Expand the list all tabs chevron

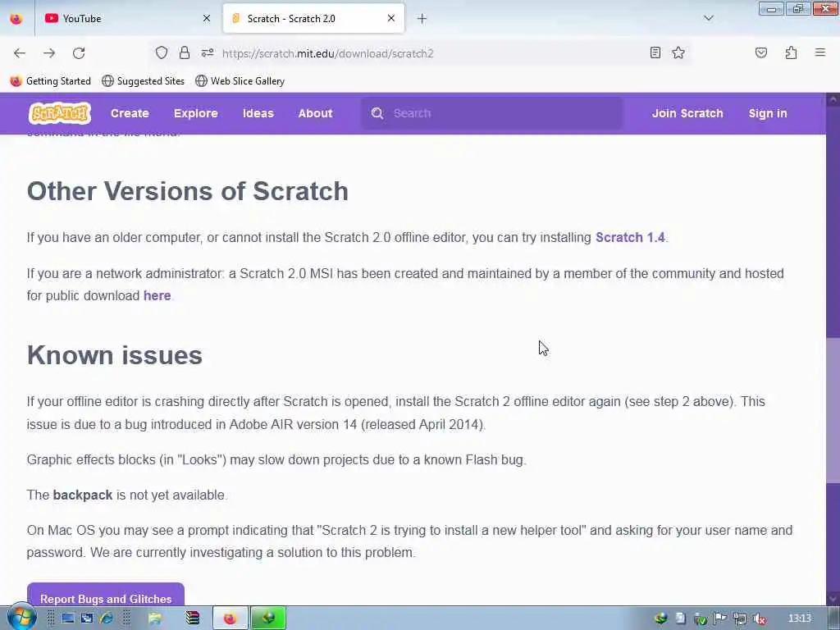[x=708, y=18]
